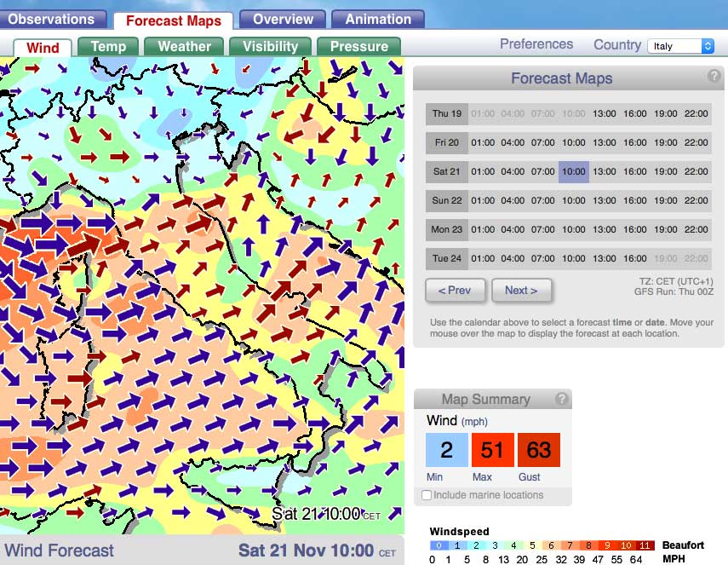This screenshot has height=565, width=728.
Task: Click the Gust value 63 box
Action: tap(538, 450)
